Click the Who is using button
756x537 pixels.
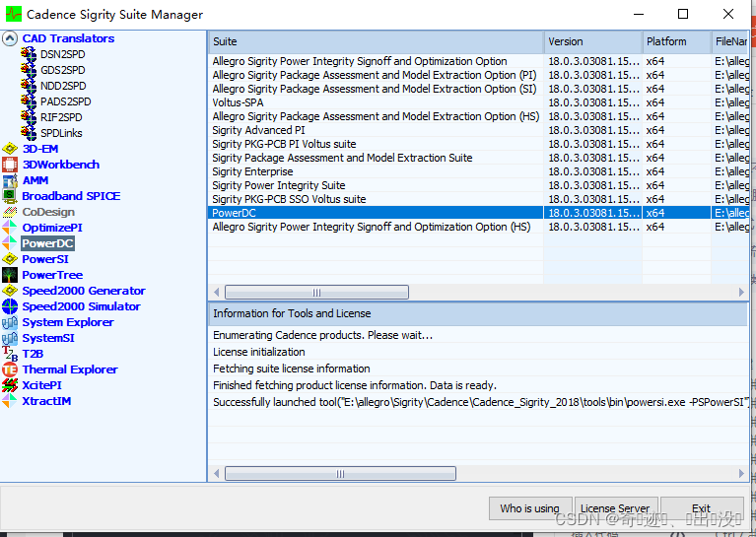(x=530, y=508)
